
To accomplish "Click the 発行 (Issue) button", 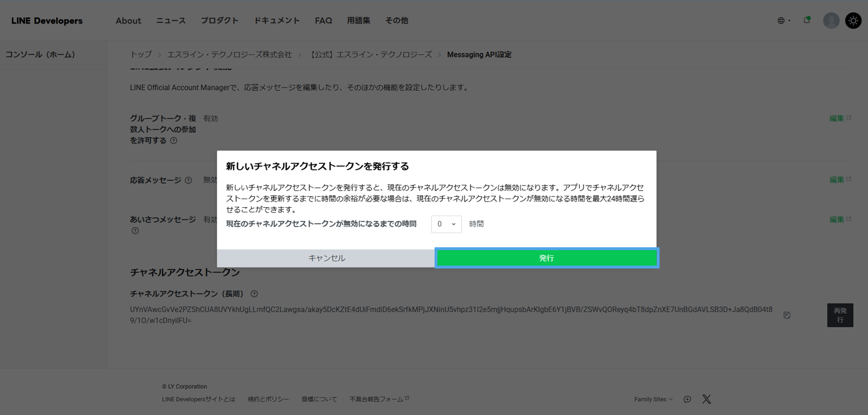I will coord(546,258).
